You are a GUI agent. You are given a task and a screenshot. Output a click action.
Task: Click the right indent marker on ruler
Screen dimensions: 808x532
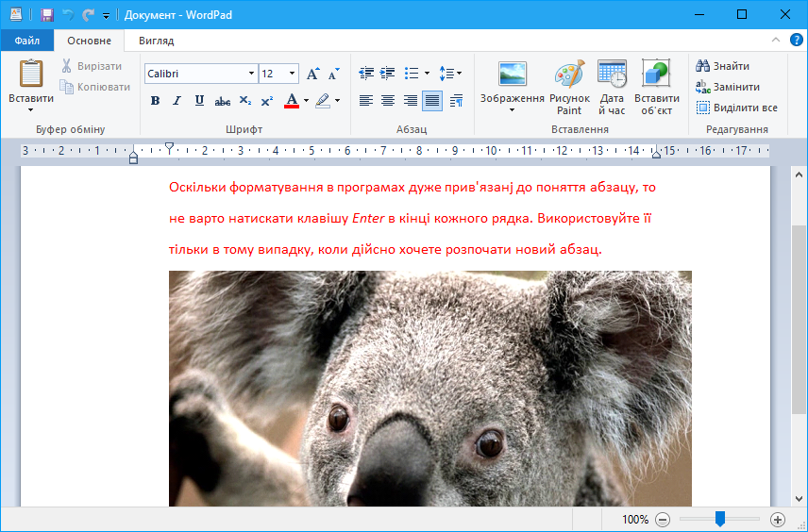tap(656, 153)
